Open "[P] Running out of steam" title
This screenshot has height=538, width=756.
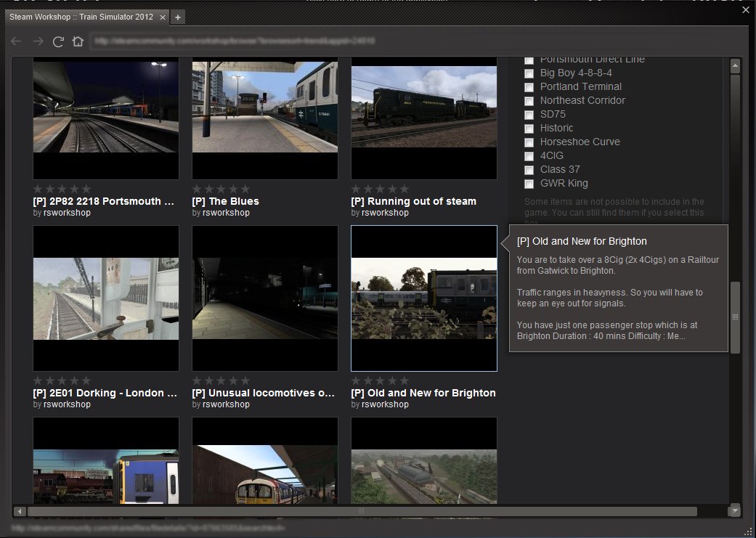(x=413, y=201)
